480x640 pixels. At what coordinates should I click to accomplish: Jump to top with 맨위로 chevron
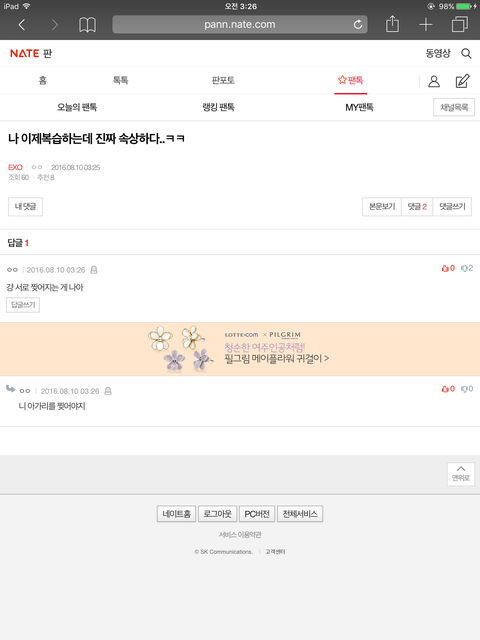point(461,474)
